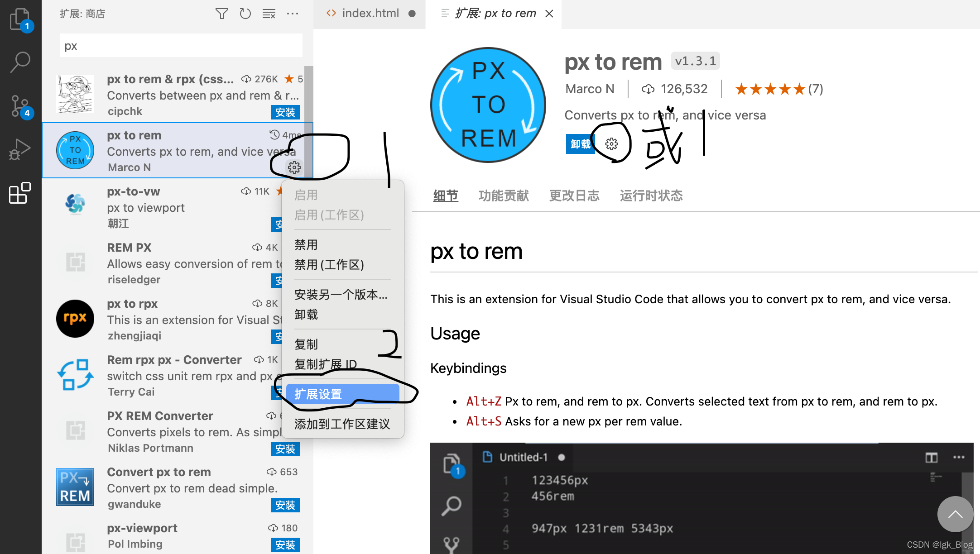Click the filter extensions funnel icon
Viewport: 980px width, 554px height.
pos(221,14)
